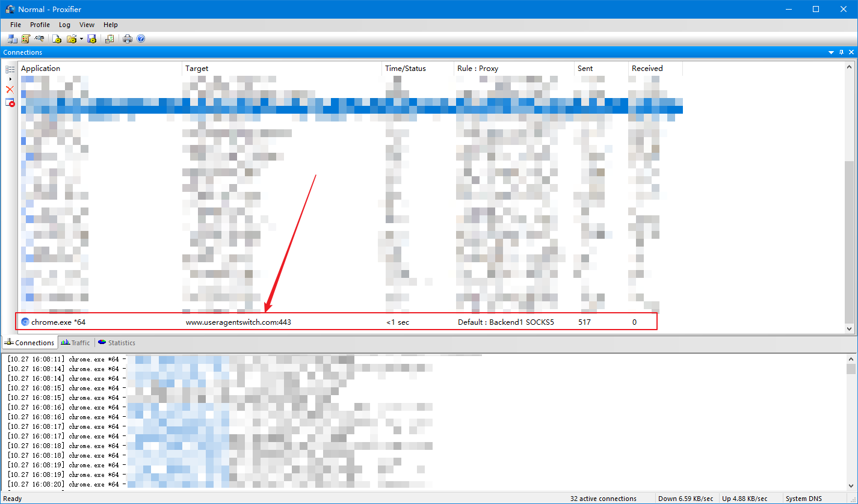Select chrome.exe useragentswitch.com connection row
The width and height of the screenshot is (858, 504).
(x=337, y=322)
